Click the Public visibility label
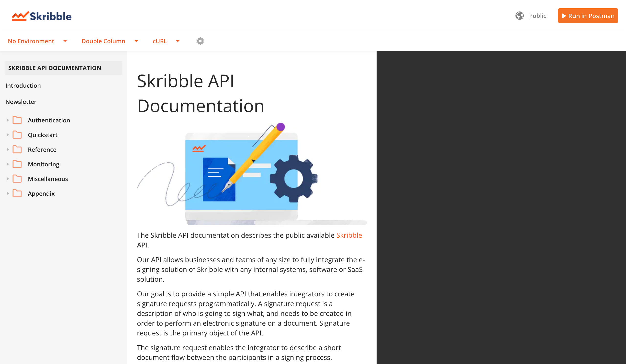 537,16
